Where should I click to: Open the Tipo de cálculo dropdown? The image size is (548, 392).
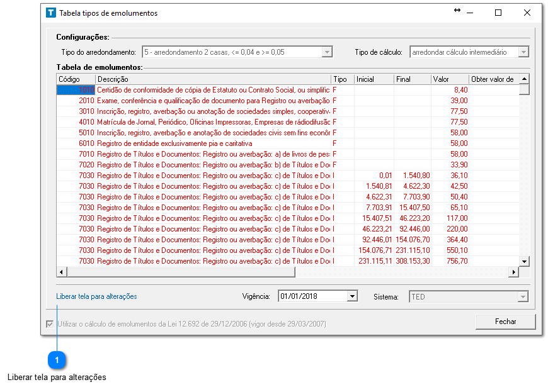[523, 52]
